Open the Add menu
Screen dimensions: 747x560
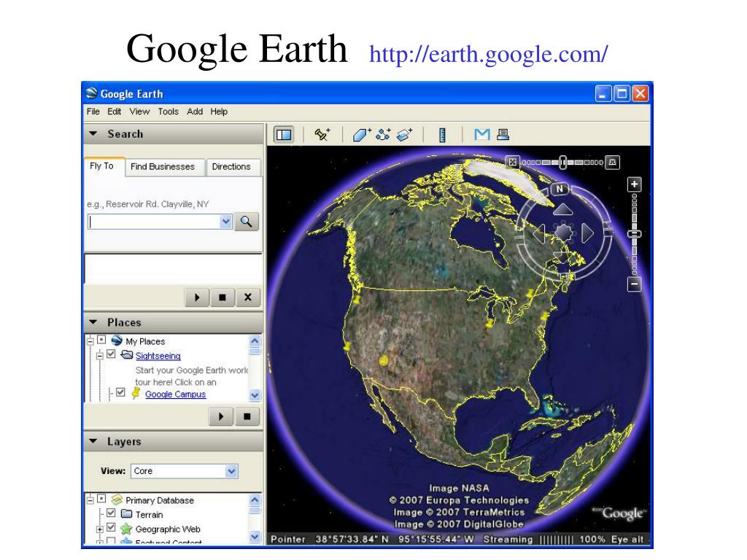pyautogui.click(x=195, y=112)
